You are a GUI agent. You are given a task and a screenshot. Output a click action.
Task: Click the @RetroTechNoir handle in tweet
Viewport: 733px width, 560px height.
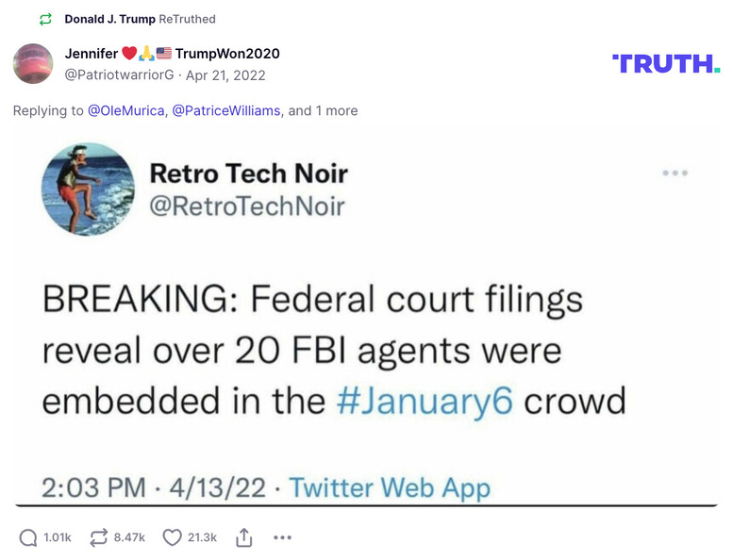pyautogui.click(x=247, y=206)
